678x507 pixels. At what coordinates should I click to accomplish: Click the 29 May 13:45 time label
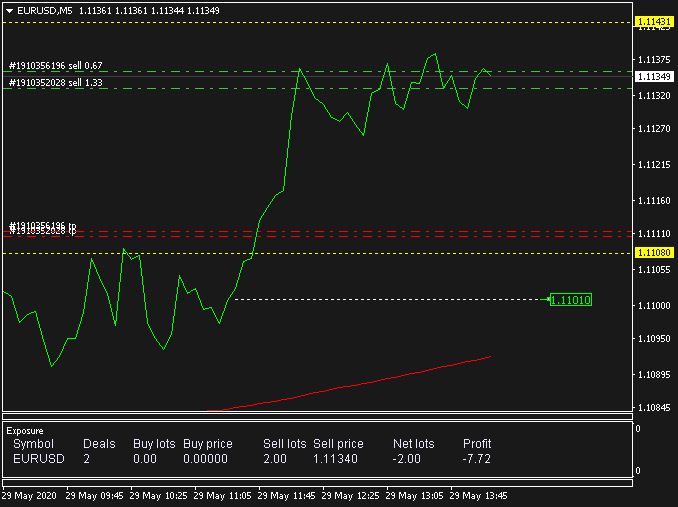[x=478, y=496]
